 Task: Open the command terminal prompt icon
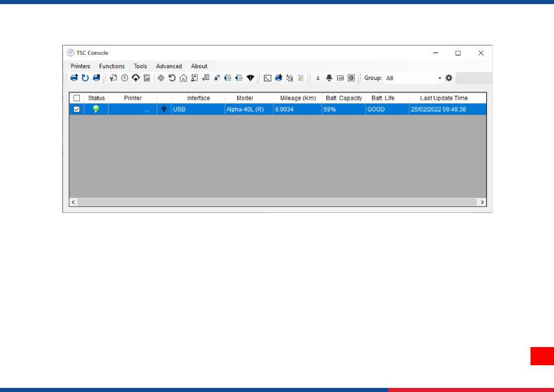coord(268,78)
